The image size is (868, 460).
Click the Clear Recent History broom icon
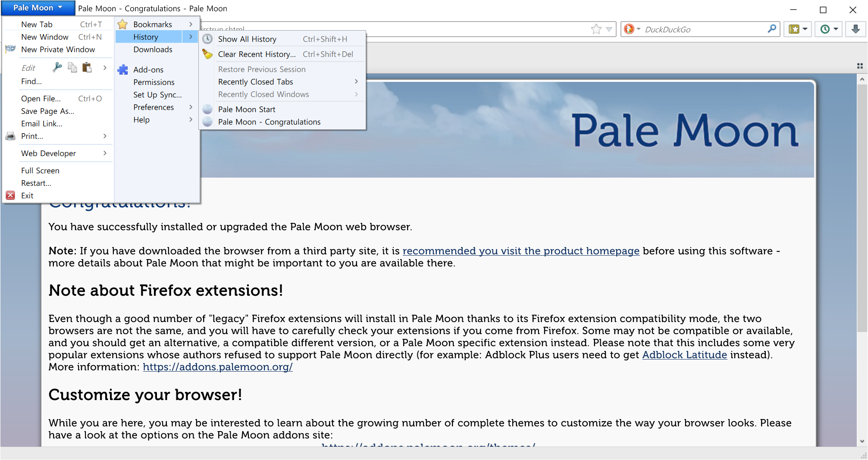click(207, 54)
